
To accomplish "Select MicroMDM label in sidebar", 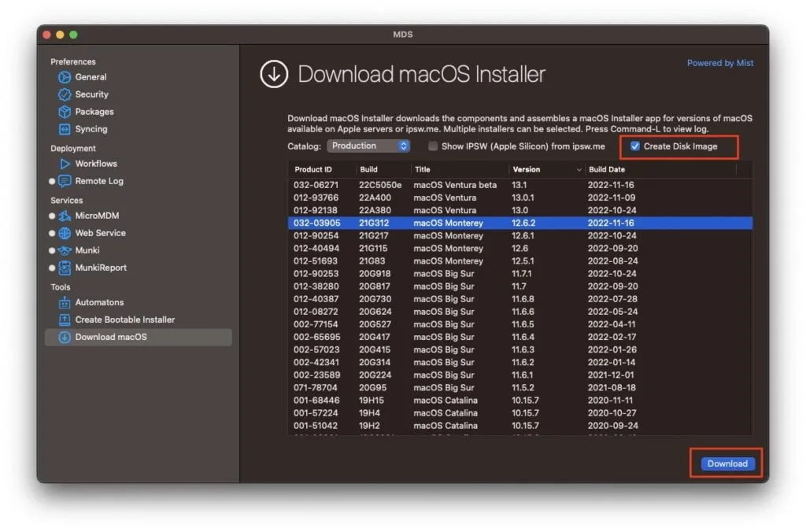I will (x=97, y=216).
